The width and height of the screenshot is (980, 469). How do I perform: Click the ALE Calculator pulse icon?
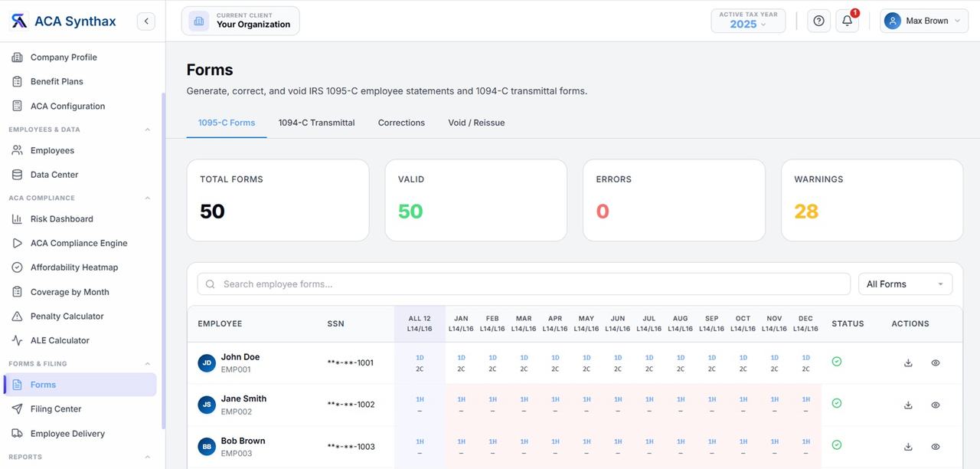click(17, 340)
